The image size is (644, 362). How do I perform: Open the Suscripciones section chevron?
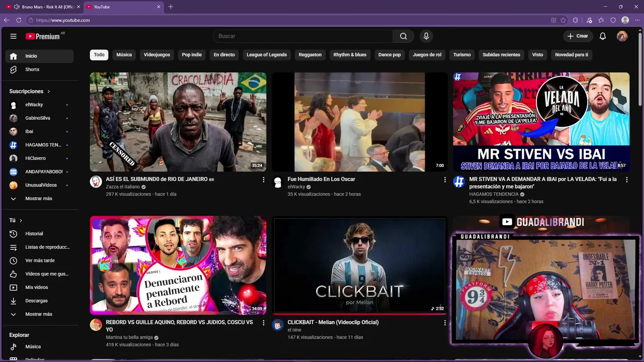pos(49,92)
